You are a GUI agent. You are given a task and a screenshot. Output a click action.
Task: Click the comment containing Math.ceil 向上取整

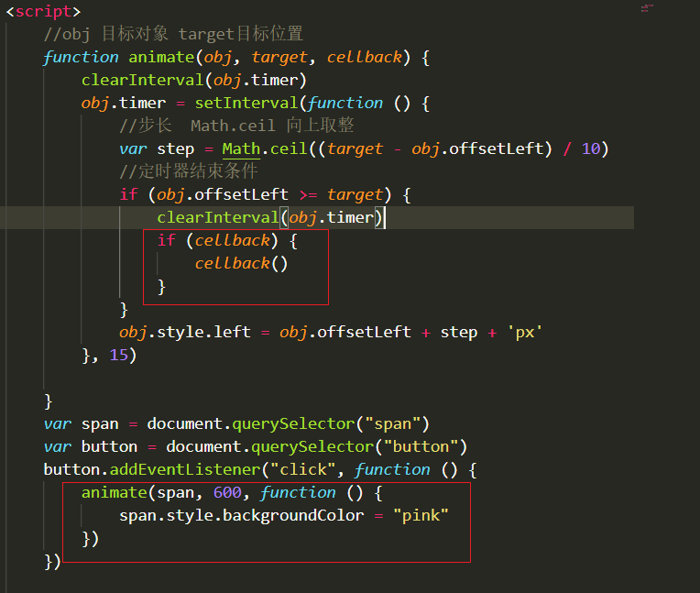pyautogui.click(x=236, y=126)
